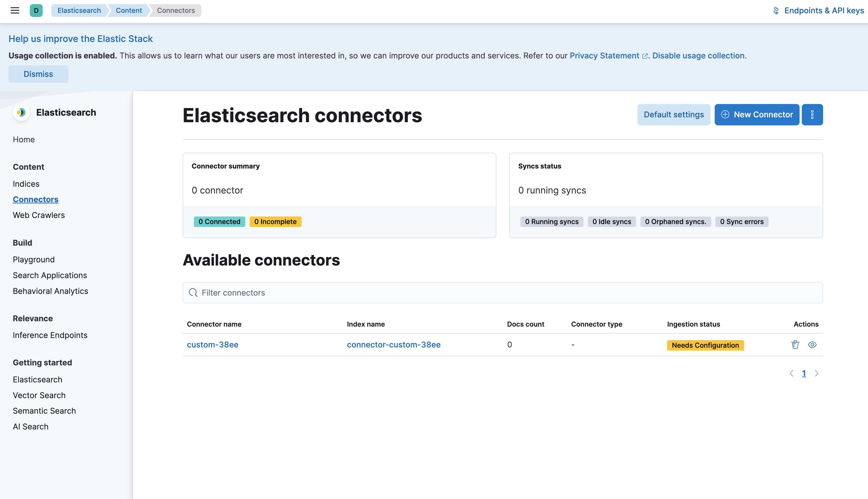Click the pagination previous arrow
This screenshot has height=499, width=868.
point(792,373)
